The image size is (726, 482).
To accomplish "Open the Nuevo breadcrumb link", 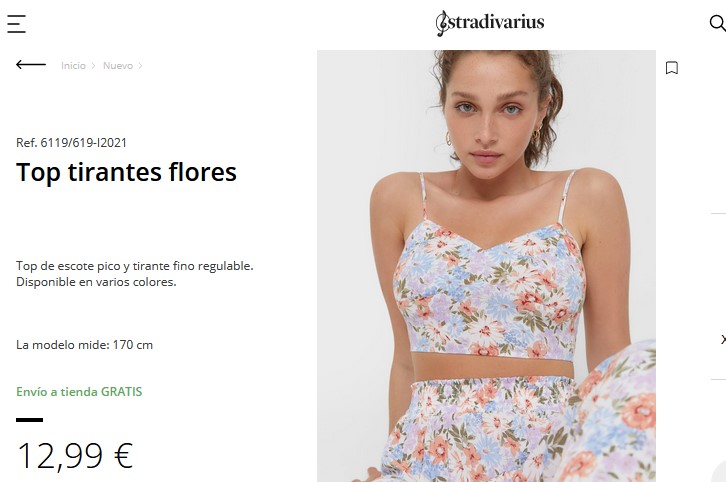I will [118, 66].
